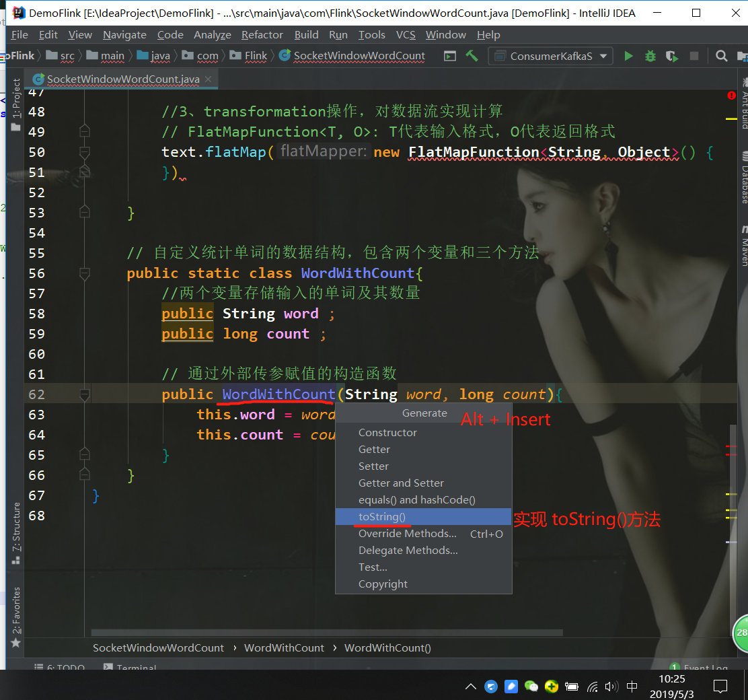Click WordWithCount in the breadcrumb bar

pos(284,647)
